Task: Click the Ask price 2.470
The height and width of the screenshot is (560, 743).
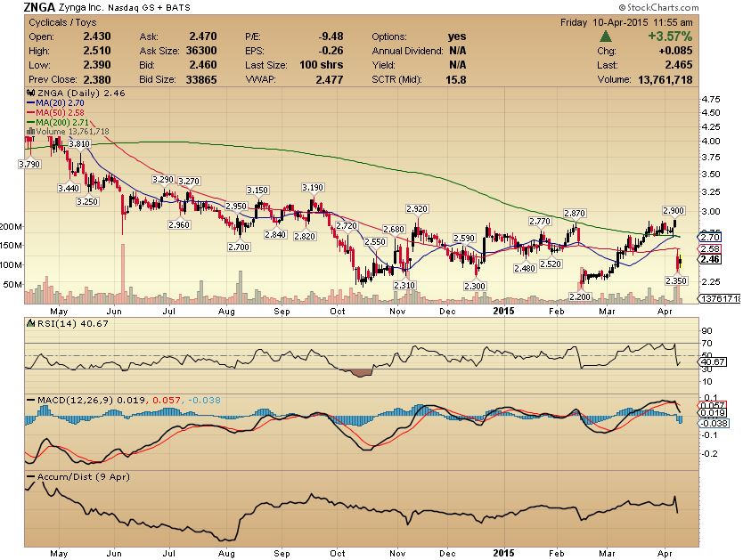Action: pos(203,37)
